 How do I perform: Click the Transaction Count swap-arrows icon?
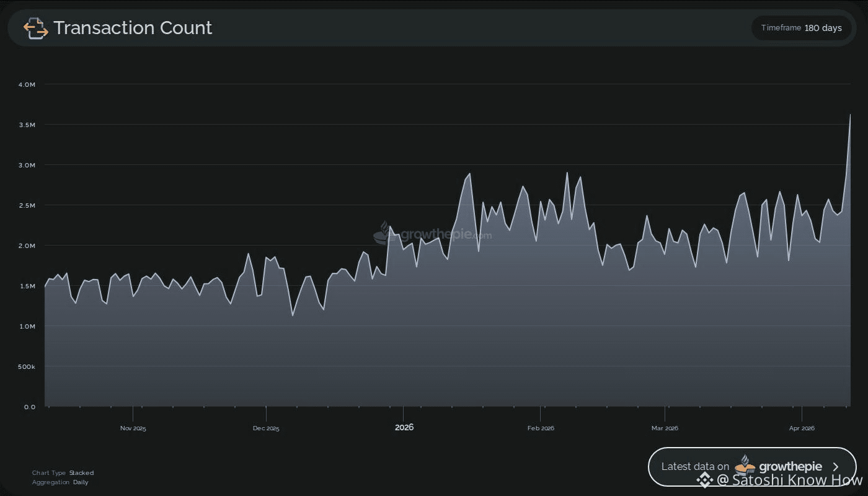click(35, 28)
